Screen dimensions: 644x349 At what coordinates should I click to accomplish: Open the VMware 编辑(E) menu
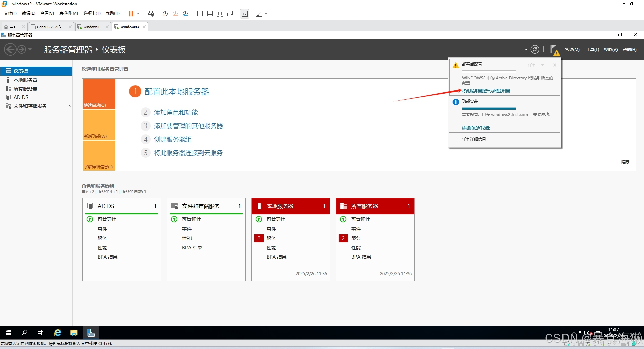29,13
